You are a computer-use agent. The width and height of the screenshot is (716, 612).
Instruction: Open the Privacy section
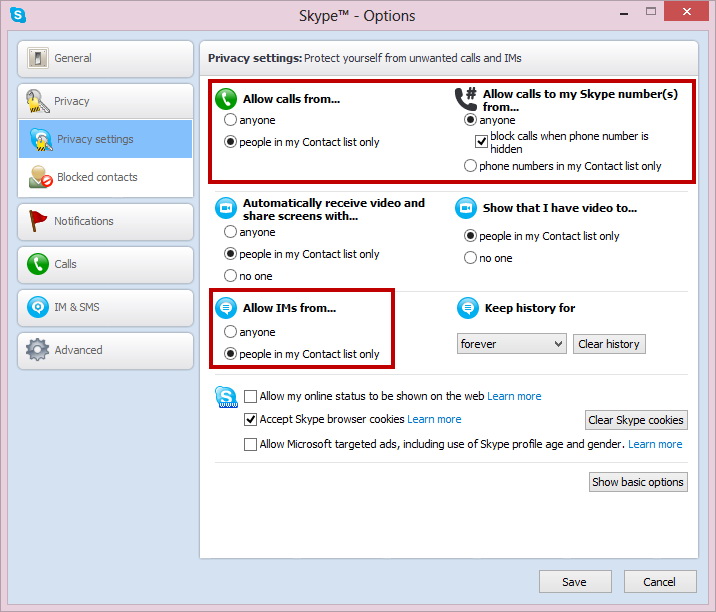click(105, 101)
